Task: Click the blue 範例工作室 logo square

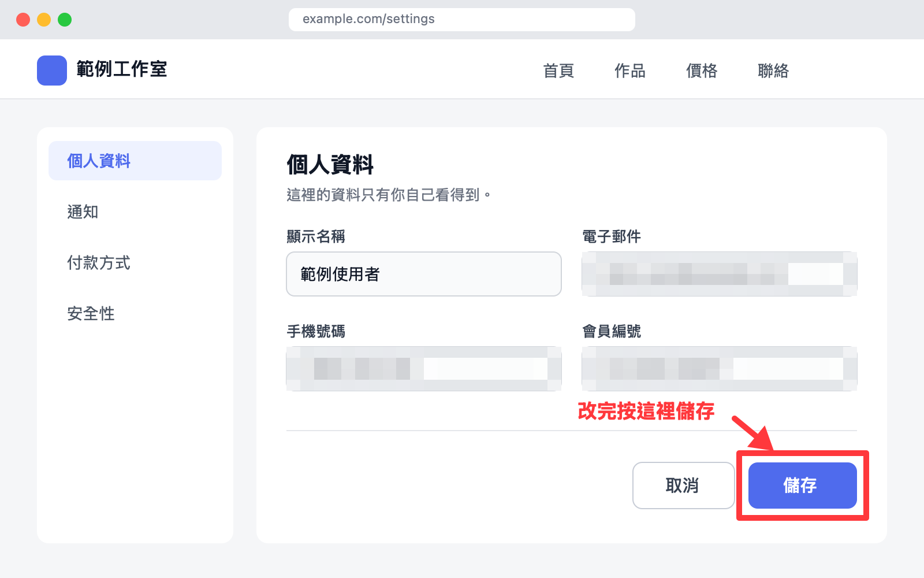Action: tap(52, 71)
